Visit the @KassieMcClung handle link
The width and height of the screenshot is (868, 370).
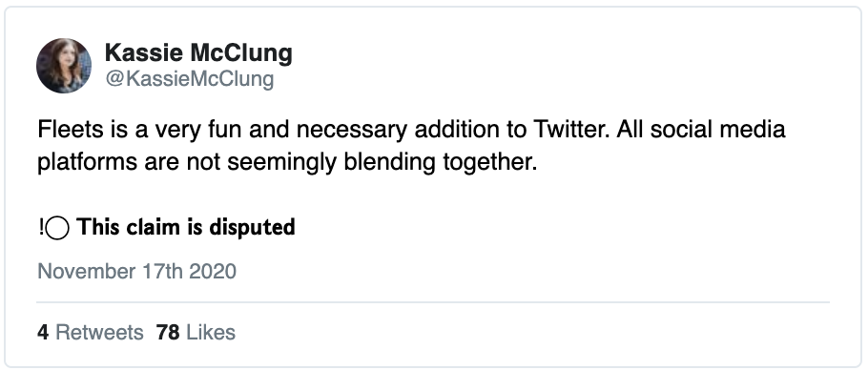tap(189, 79)
